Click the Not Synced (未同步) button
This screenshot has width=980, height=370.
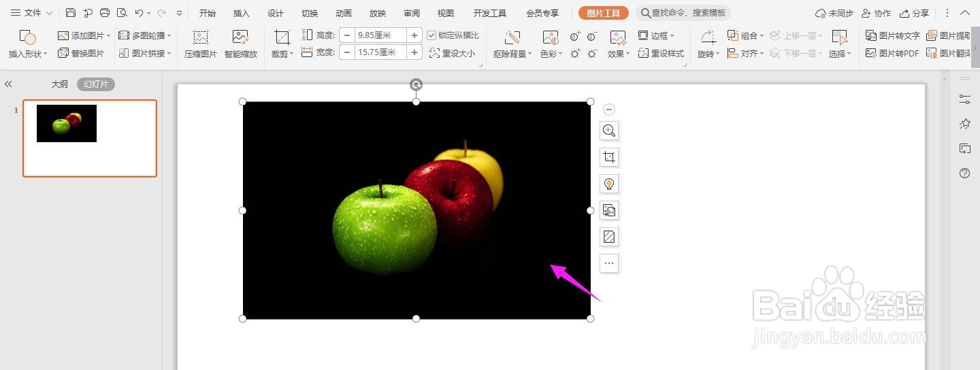click(834, 13)
